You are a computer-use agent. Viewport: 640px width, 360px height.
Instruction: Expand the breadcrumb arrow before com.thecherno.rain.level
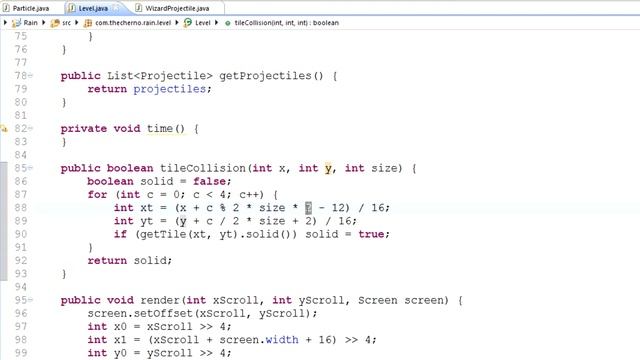[x=76, y=23]
